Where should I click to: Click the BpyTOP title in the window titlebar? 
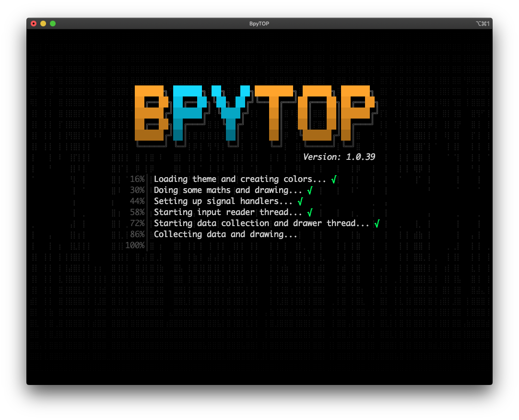pos(259,23)
